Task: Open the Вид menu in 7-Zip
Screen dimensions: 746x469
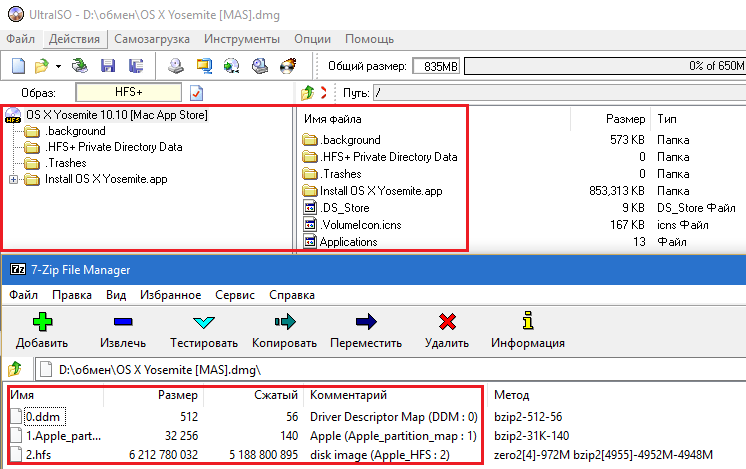Action: click(116, 295)
